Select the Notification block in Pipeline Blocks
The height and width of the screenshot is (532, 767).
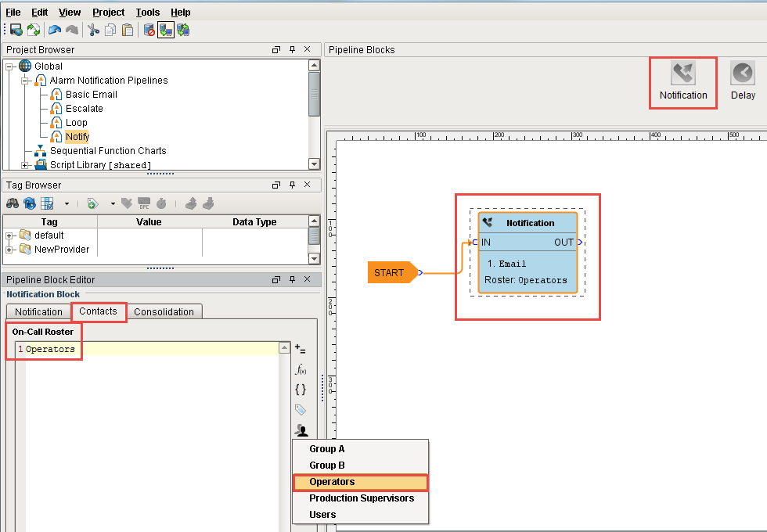pos(682,82)
